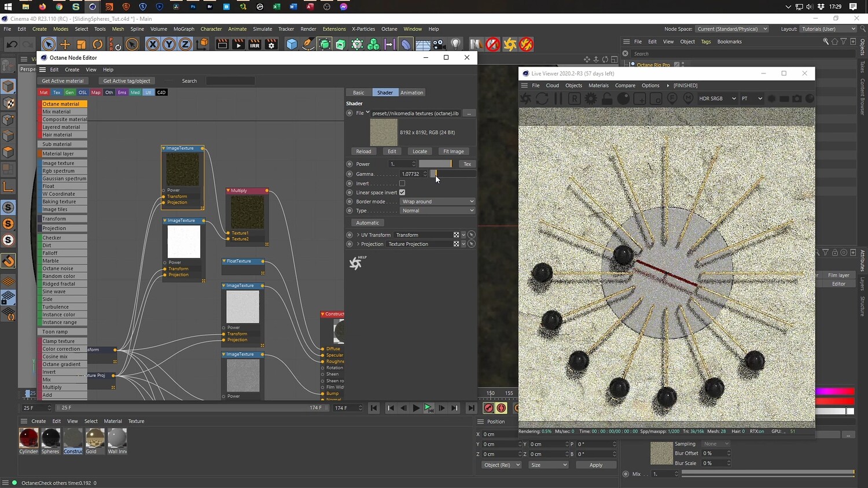Select the Gold material thumbnail
Screen dimensions: 868x488
(x=95, y=438)
